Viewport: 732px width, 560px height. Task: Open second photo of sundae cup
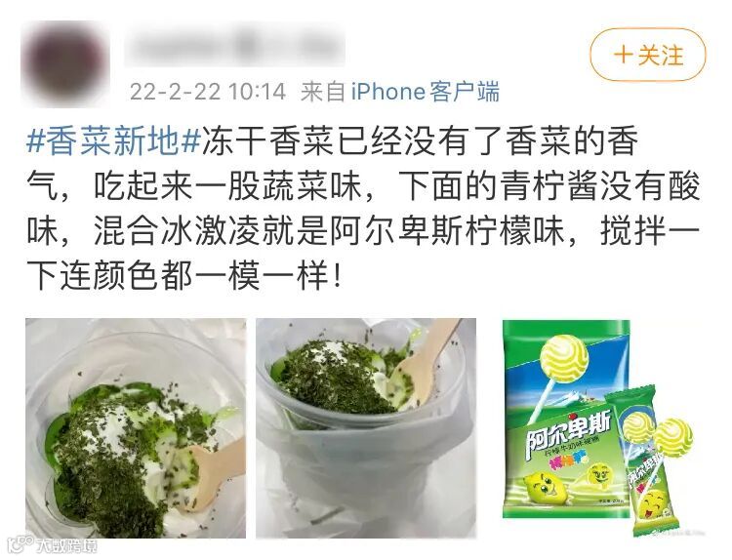tap(366, 428)
